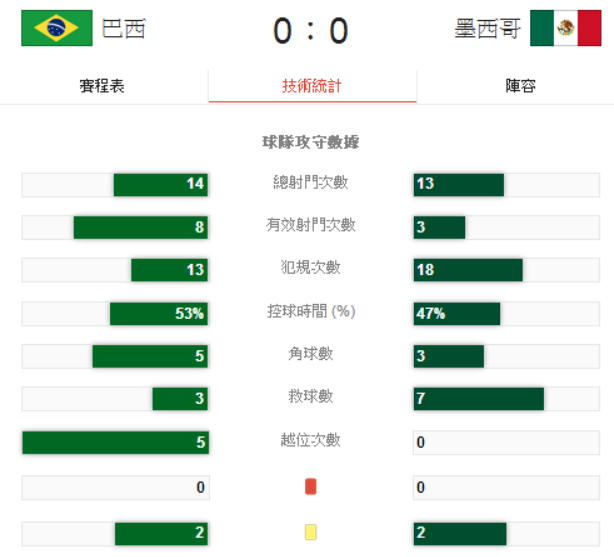Select the 技術統計 tab
614x557 pixels.
coord(312,86)
